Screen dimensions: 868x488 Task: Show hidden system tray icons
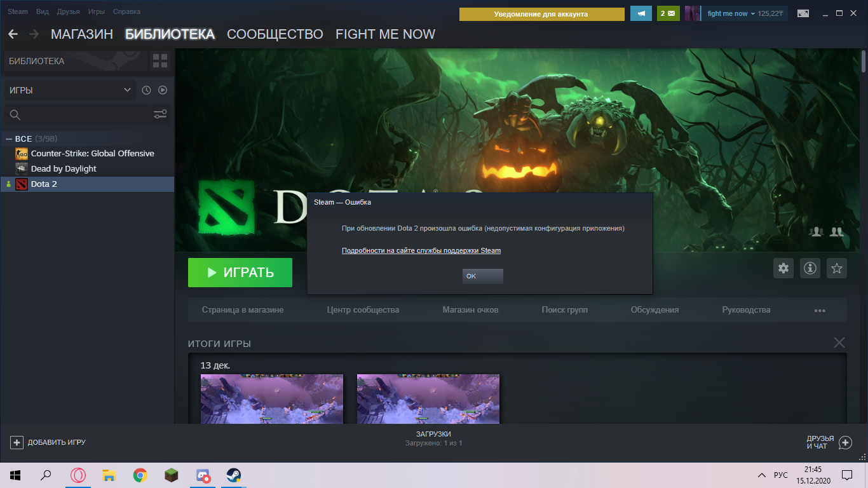click(x=762, y=475)
